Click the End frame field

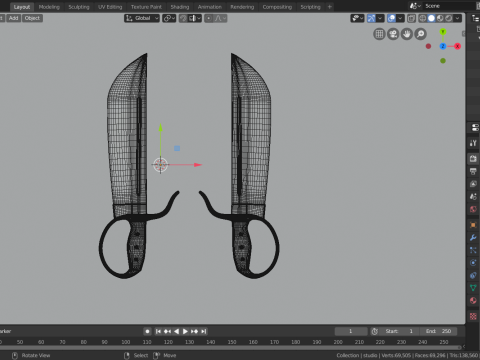tap(438, 331)
